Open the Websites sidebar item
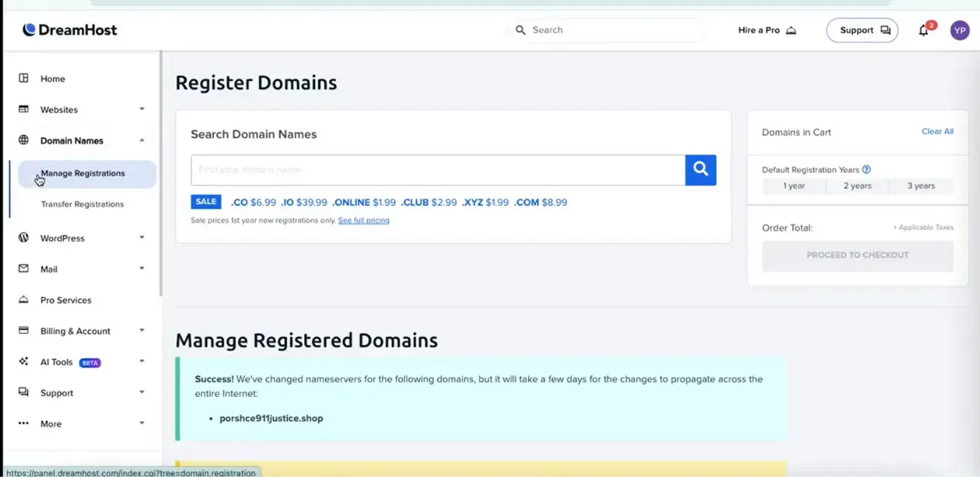980x477 pixels. coord(59,110)
